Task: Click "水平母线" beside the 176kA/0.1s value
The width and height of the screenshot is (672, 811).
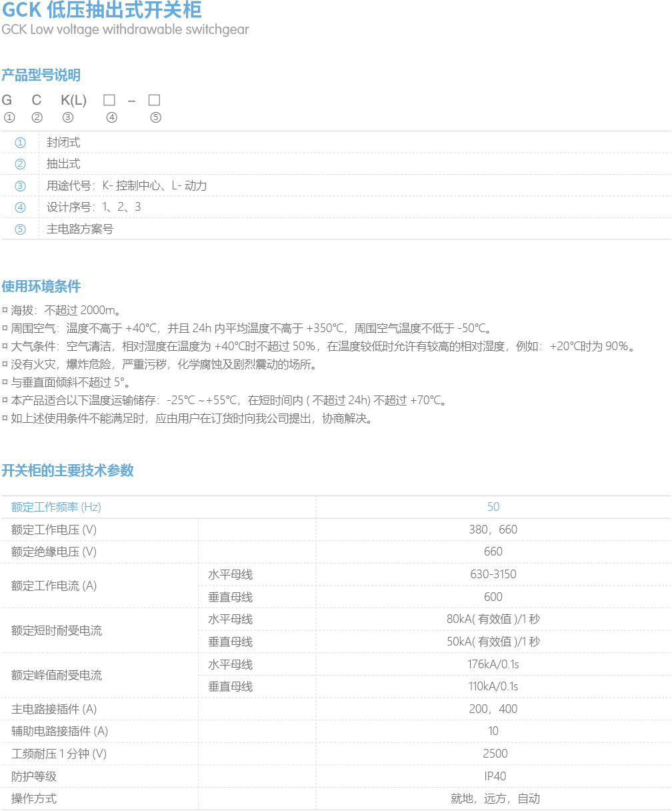Action: click(231, 664)
